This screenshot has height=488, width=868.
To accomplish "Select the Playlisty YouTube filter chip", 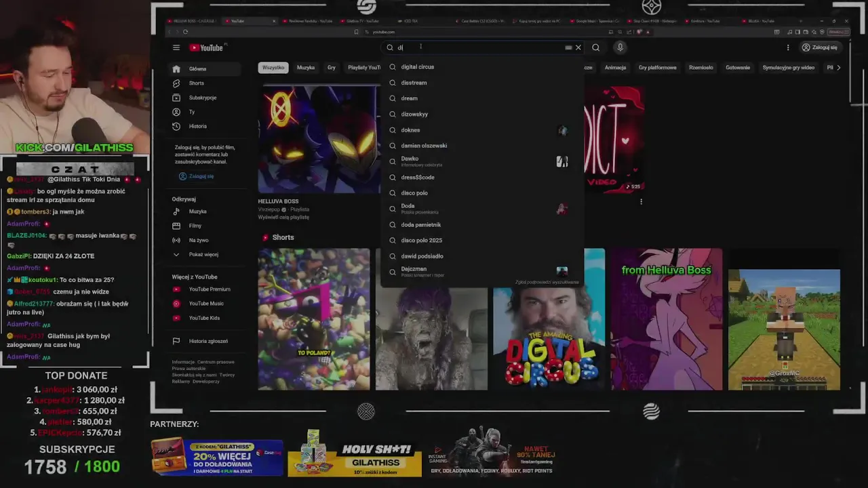I will pos(363,68).
